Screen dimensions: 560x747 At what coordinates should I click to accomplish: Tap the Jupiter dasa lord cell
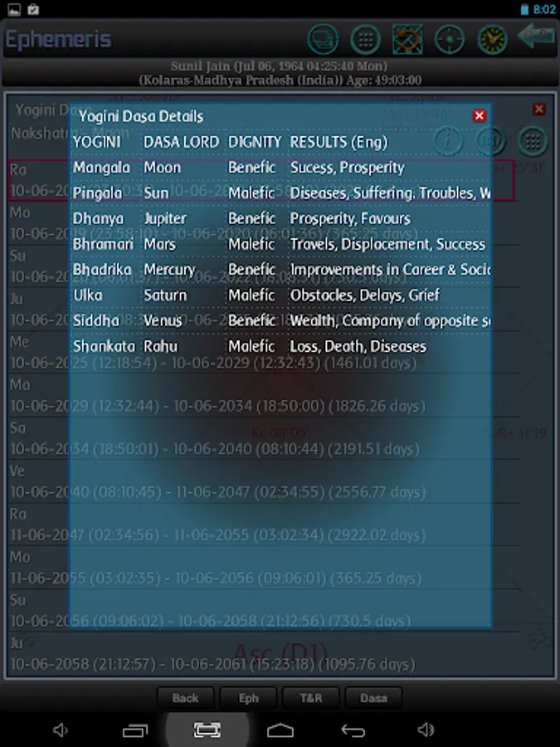coord(165,218)
